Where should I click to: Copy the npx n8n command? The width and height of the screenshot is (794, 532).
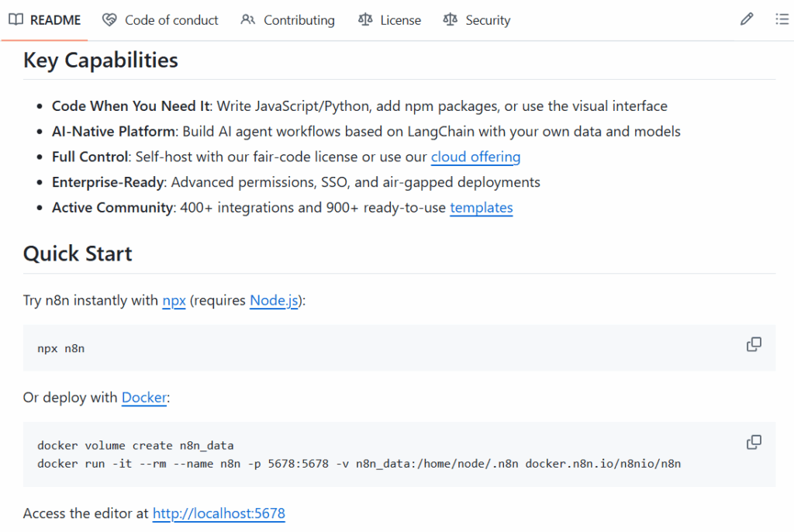click(x=754, y=344)
